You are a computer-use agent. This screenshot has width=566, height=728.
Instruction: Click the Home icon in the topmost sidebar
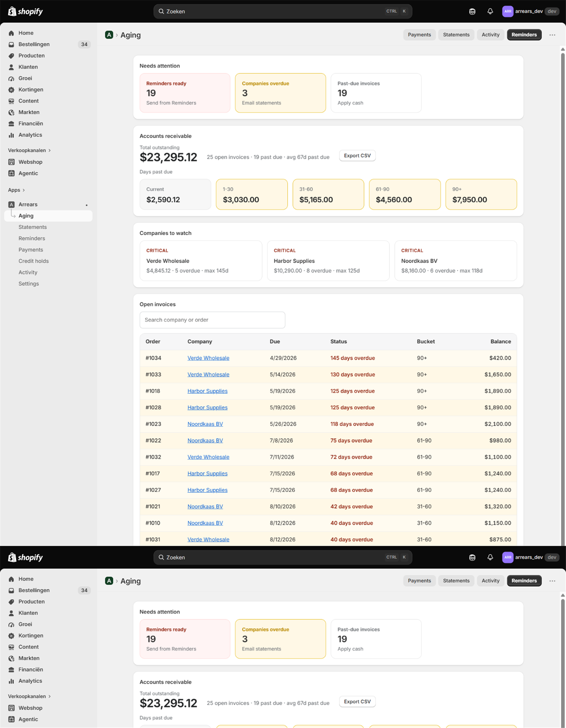[x=11, y=33]
